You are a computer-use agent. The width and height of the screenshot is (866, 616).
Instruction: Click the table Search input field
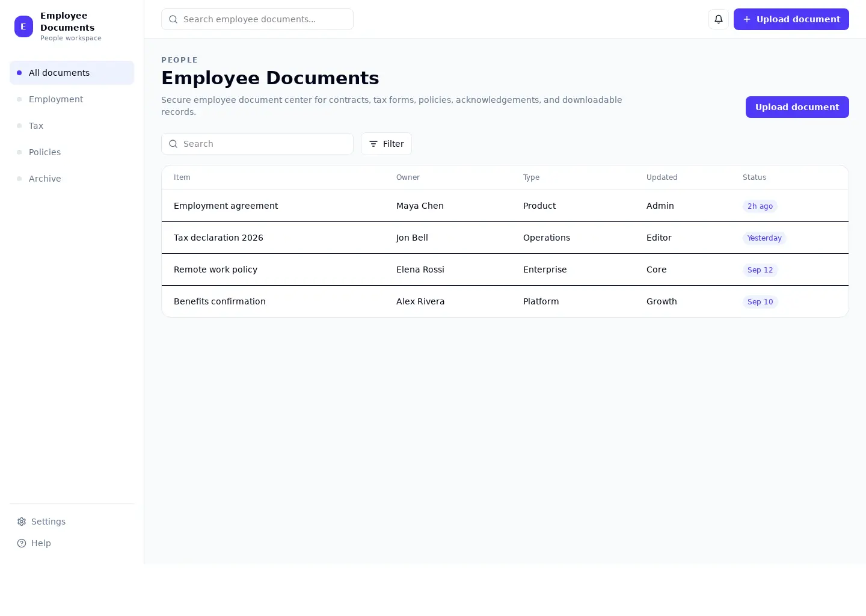coord(257,144)
